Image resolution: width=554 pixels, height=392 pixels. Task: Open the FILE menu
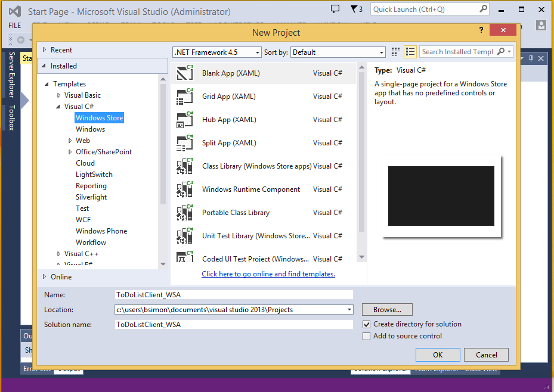click(x=15, y=26)
